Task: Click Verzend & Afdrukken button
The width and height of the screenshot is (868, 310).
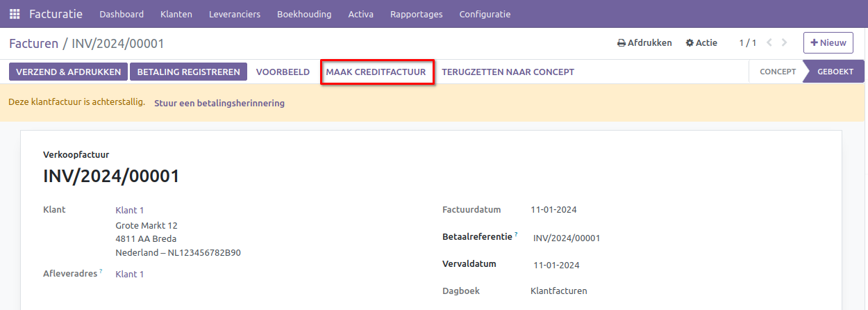Action: 69,72
